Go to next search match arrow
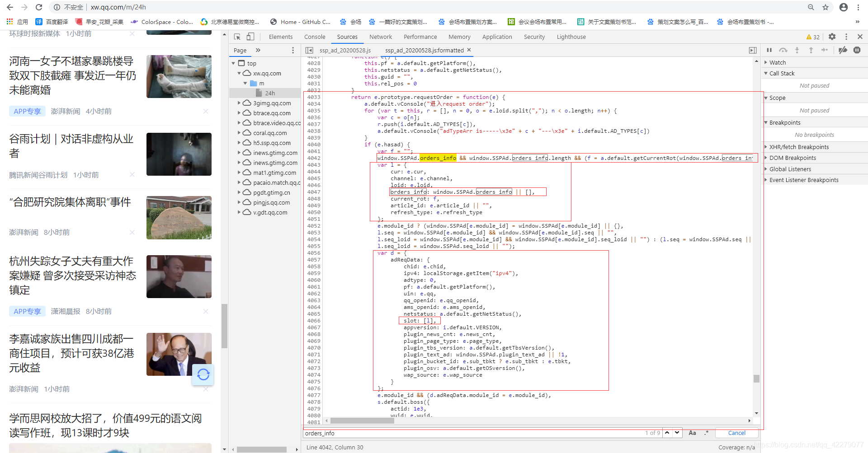The height and width of the screenshot is (453, 868). coord(677,433)
